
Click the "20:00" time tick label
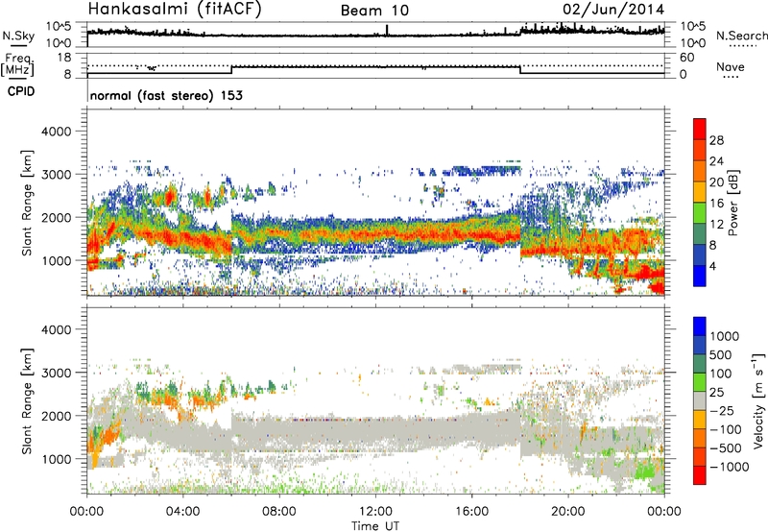pyautogui.click(x=568, y=512)
